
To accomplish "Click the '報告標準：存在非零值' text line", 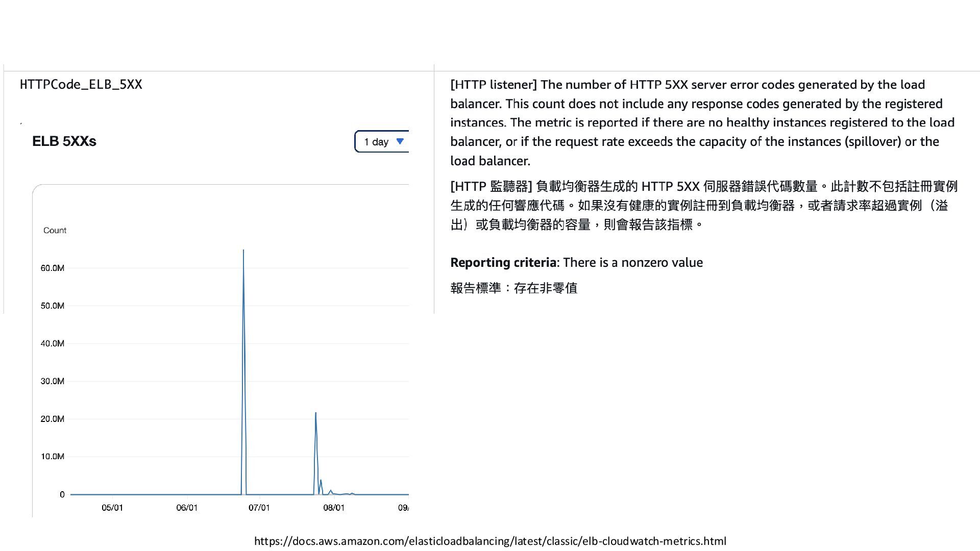I will click(514, 288).
